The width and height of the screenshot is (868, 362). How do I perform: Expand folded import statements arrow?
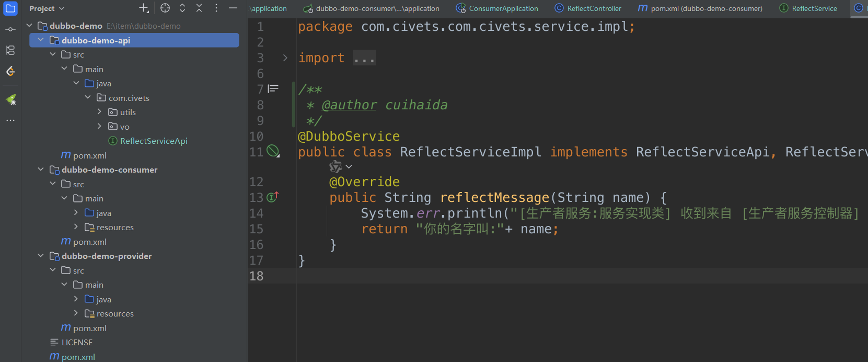click(x=285, y=58)
